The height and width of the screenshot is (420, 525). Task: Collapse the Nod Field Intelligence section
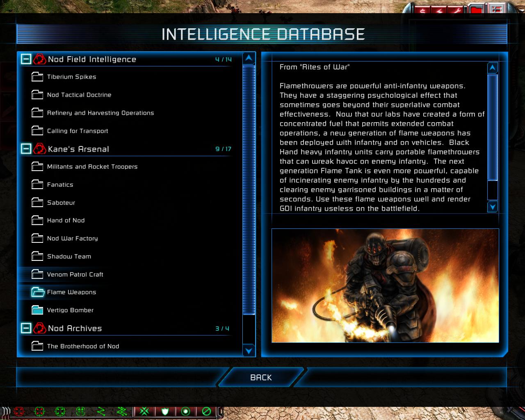pos(26,59)
